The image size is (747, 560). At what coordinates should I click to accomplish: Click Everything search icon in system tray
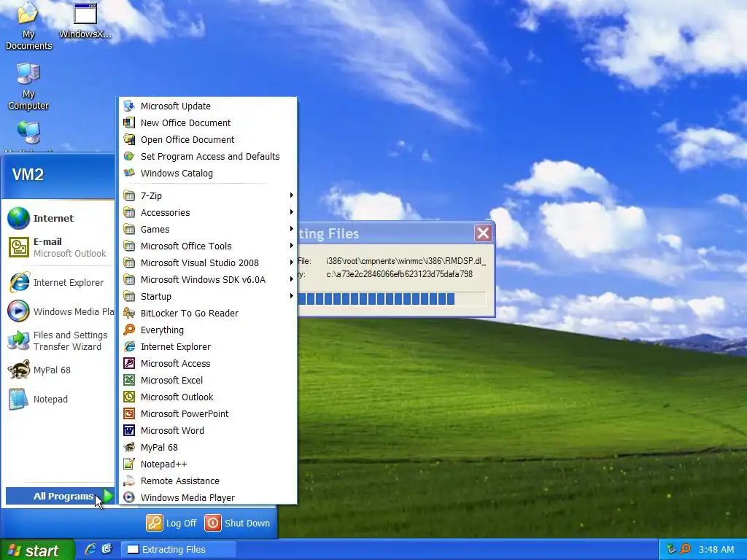685,549
